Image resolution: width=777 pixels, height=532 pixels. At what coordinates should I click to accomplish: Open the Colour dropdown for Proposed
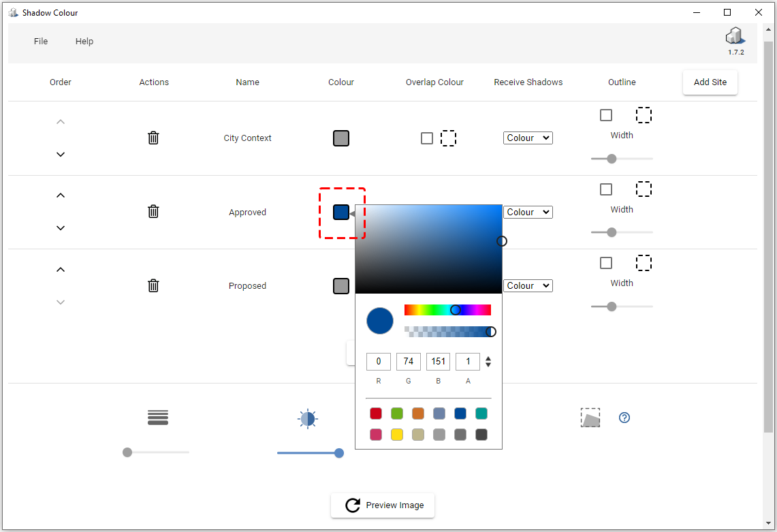pyautogui.click(x=528, y=285)
